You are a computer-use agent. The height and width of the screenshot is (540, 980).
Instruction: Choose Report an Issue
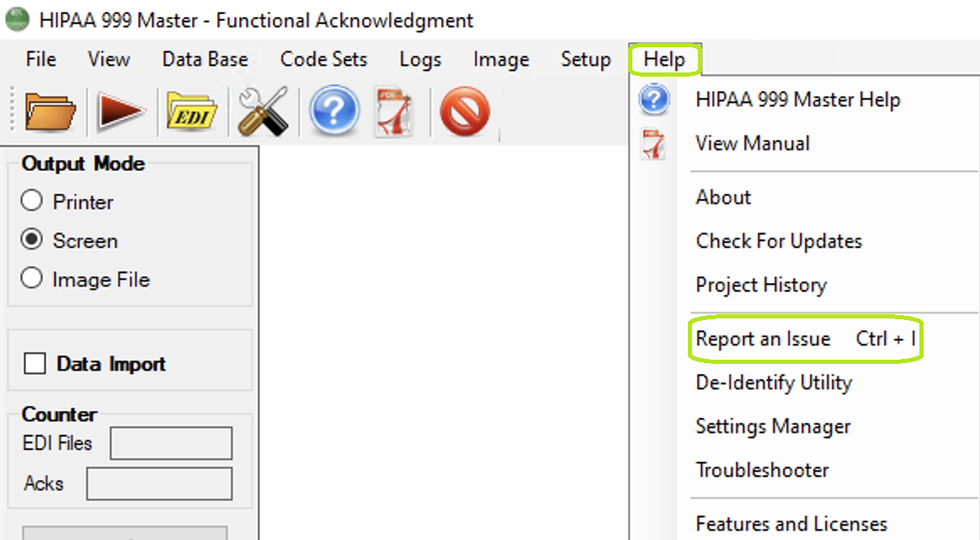(805, 339)
